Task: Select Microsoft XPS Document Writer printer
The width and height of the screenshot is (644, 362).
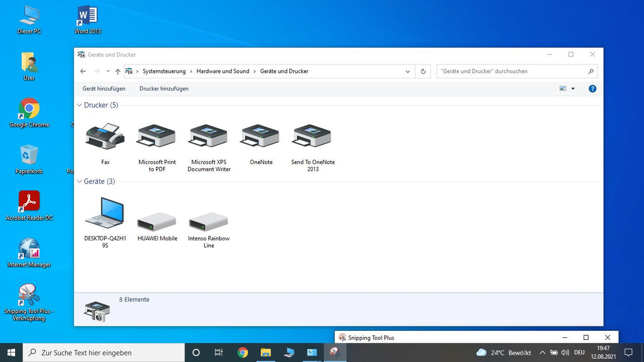Action: coord(209,136)
